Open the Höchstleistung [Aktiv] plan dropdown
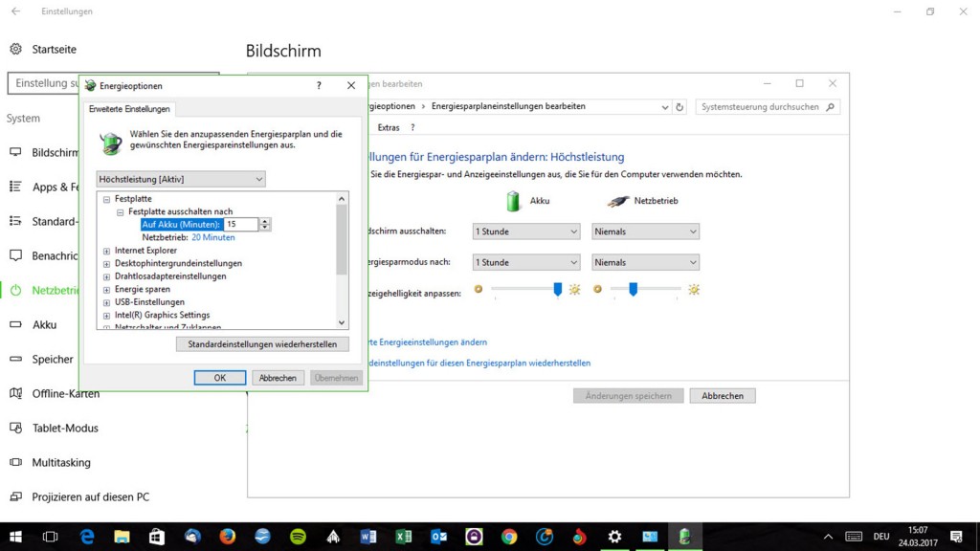 tap(181, 179)
